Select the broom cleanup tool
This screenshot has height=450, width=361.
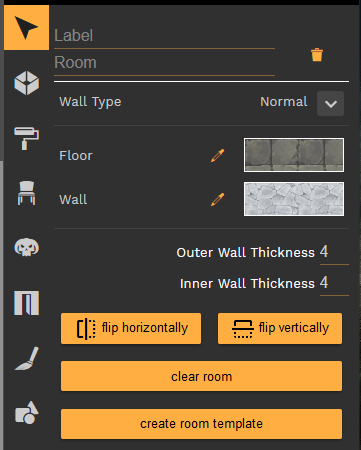pos(27,358)
